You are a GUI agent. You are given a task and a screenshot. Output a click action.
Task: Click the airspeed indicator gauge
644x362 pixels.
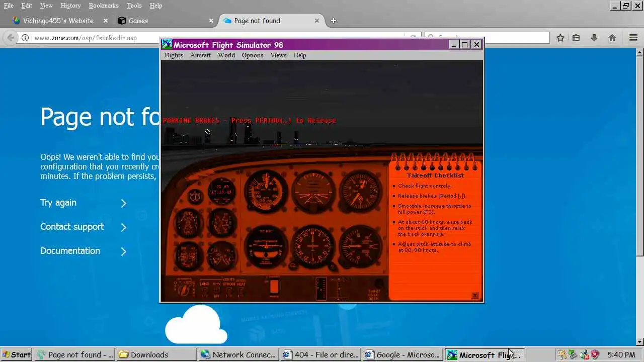[266, 191]
